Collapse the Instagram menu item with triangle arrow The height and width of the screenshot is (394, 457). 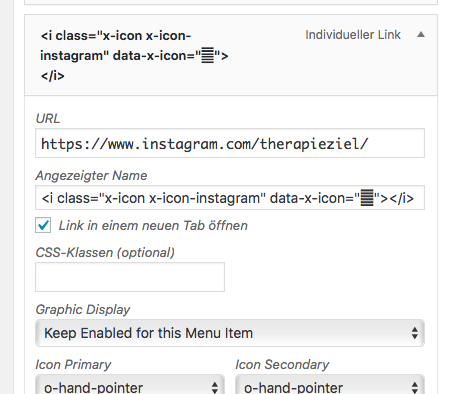click(421, 35)
